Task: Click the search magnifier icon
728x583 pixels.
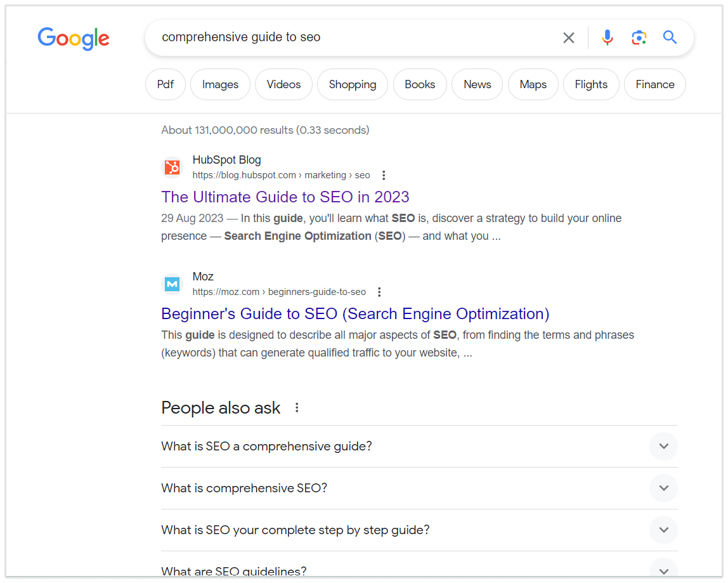Action: [670, 37]
